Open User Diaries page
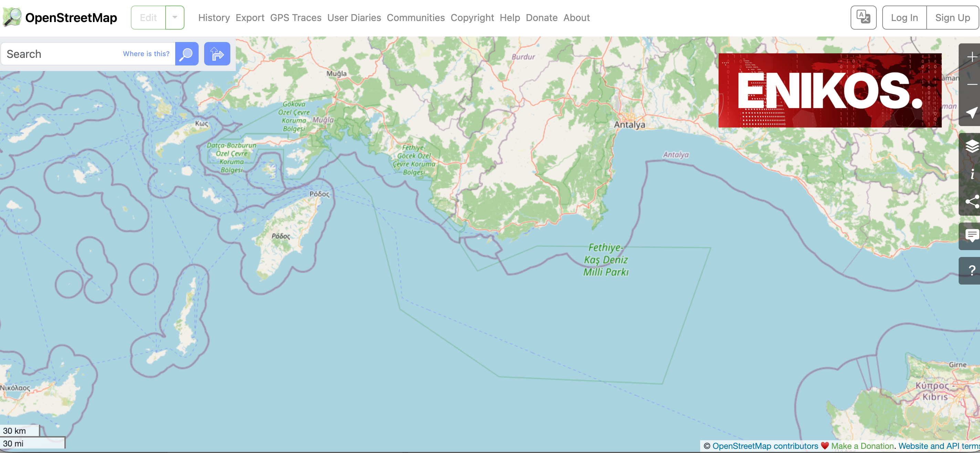This screenshot has height=453, width=980. (x=354, y=18)
